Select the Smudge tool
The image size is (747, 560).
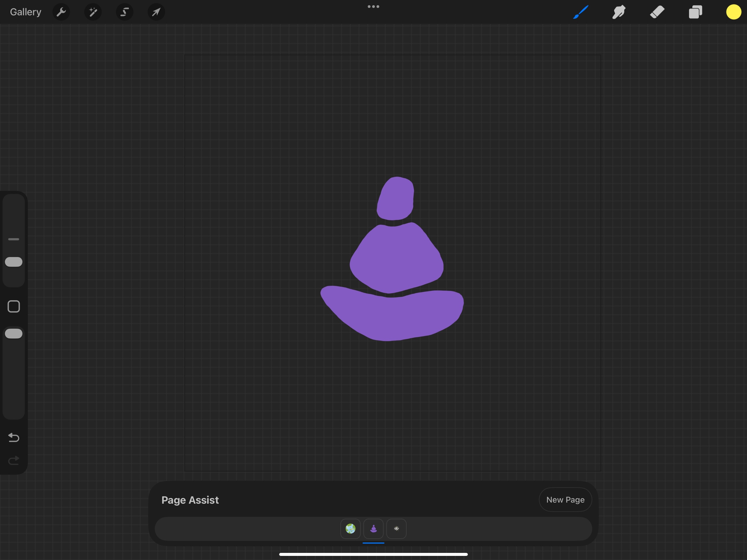click(619, 12)
